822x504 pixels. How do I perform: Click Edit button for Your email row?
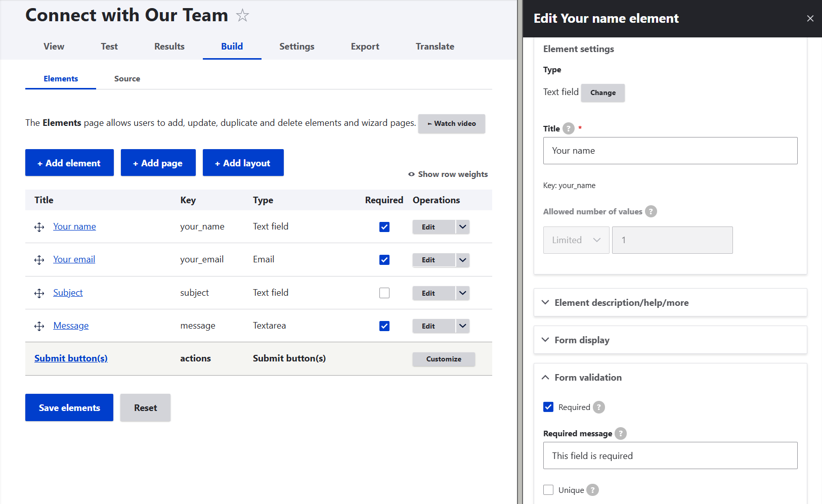click(x=434, y=260)
